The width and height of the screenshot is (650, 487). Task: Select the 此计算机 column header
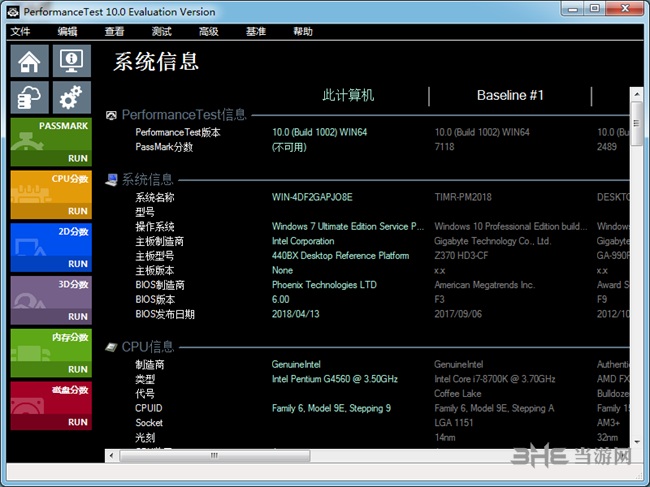click(348, 95)
